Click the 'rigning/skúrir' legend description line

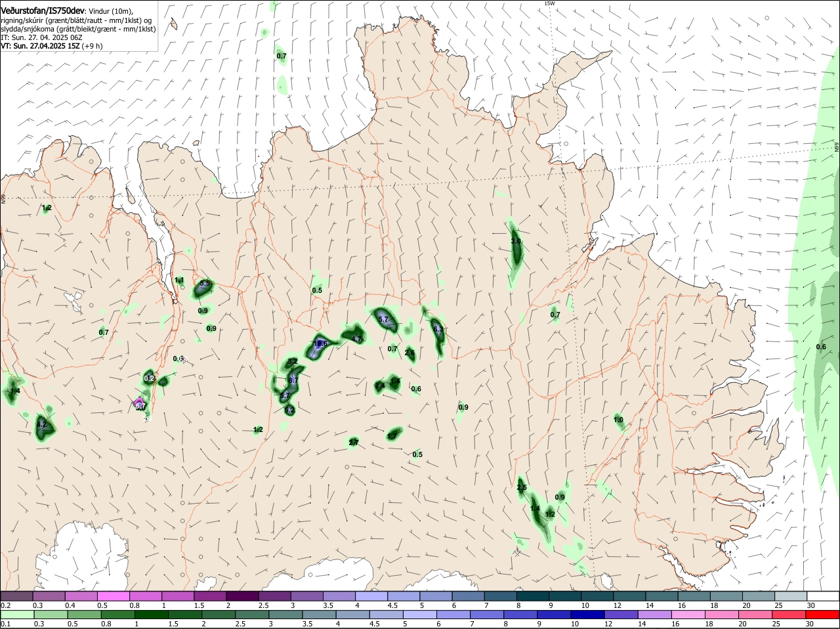click(76, 20)
